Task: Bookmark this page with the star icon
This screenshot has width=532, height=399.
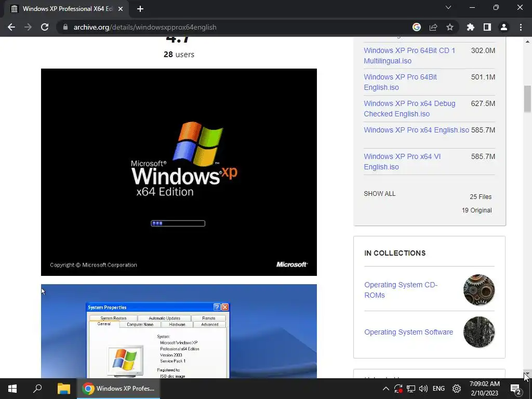Action: click(x=450, y=27)
